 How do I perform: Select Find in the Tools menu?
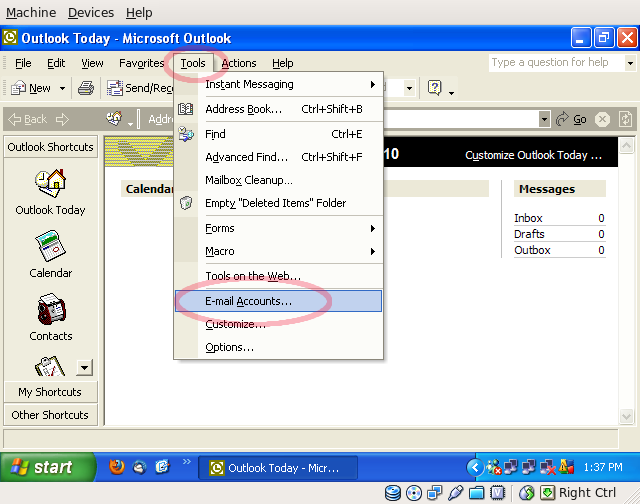click(279, 134)
